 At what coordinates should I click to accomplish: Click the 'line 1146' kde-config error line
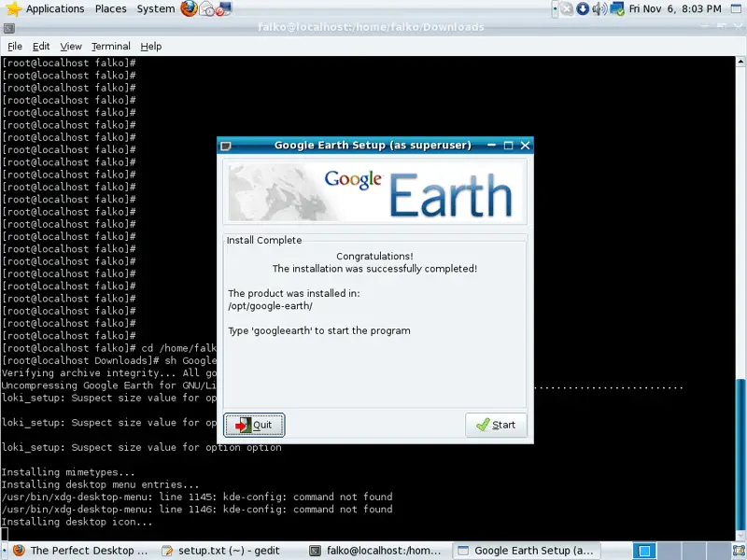click(x=197, y=510)
